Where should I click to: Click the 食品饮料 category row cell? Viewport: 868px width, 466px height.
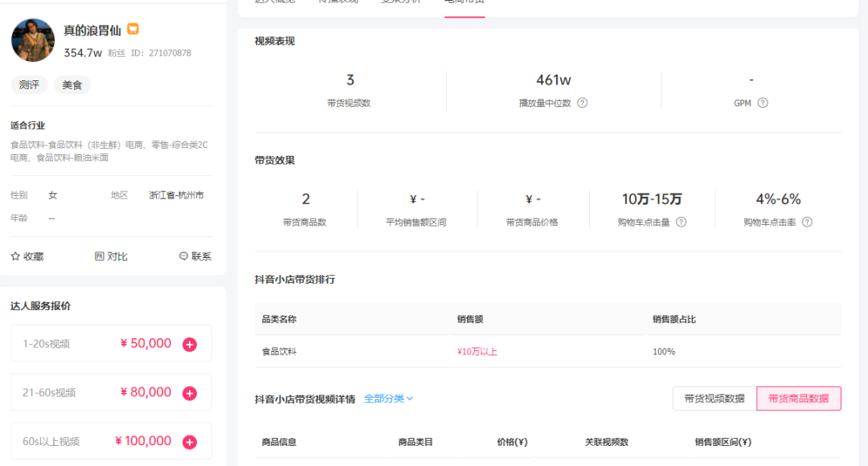pos(279,351)
